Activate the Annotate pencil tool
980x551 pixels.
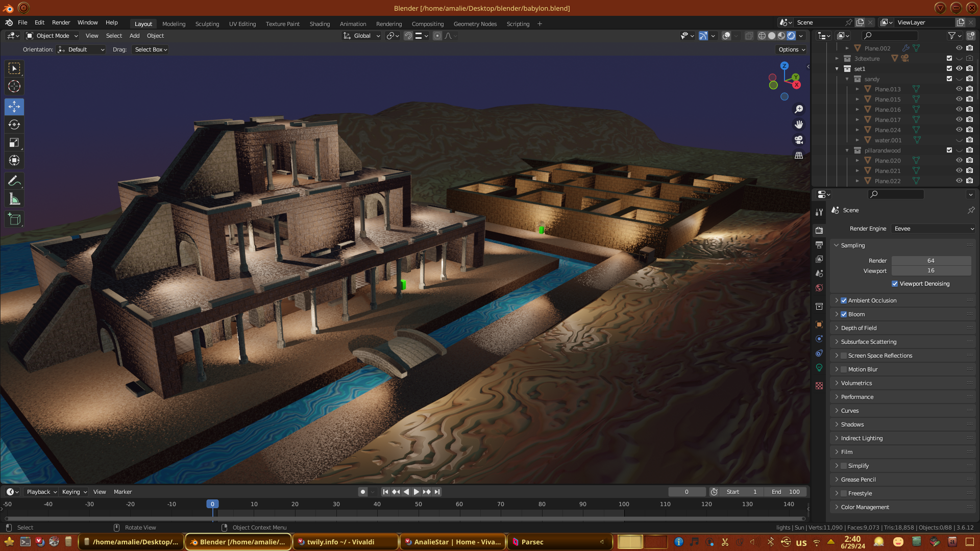click(14, 181)
